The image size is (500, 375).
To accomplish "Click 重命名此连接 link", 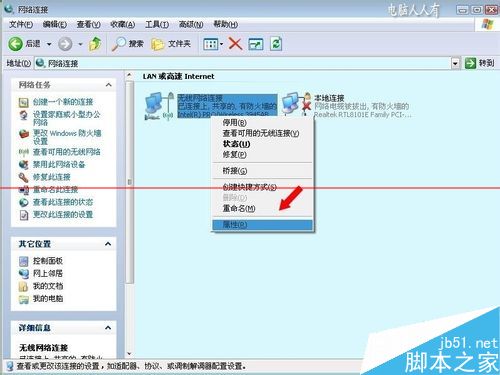I will pyautogui.click(x=55, y=190).
